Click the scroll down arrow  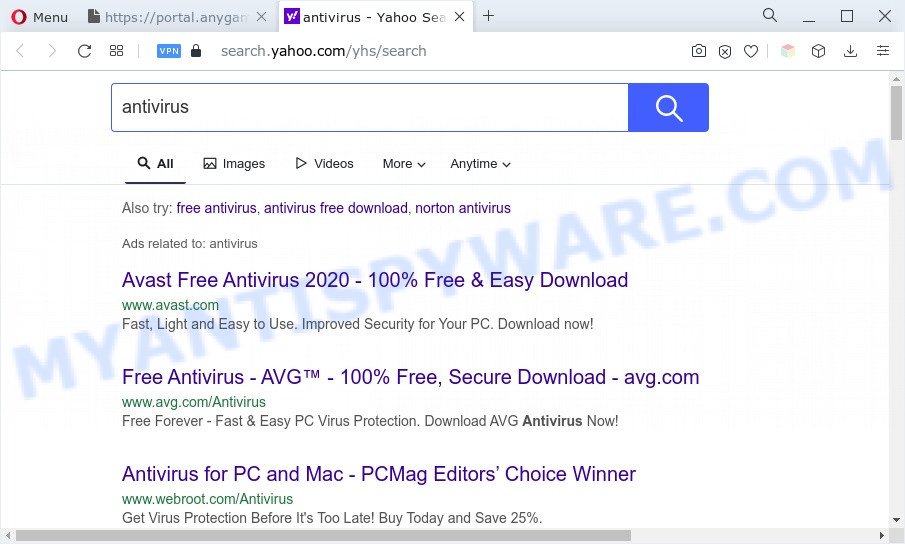click(x=896, y=520)
